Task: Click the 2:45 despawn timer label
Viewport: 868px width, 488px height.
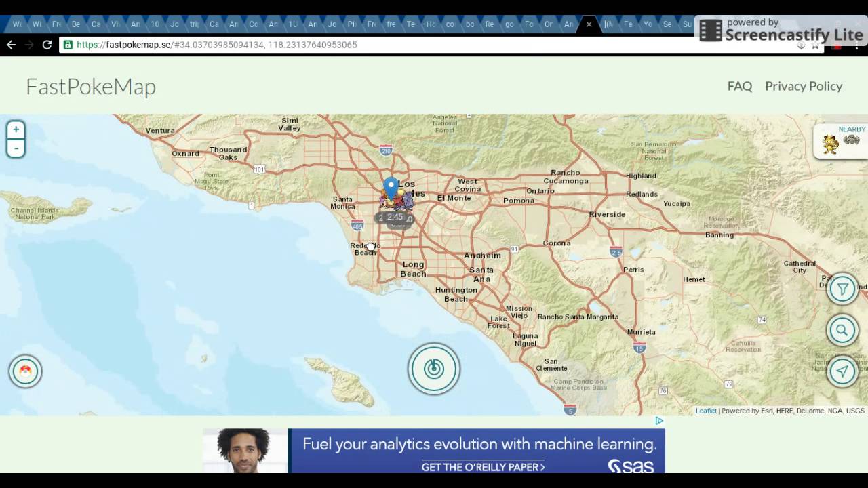Action: tap(395, 218)
